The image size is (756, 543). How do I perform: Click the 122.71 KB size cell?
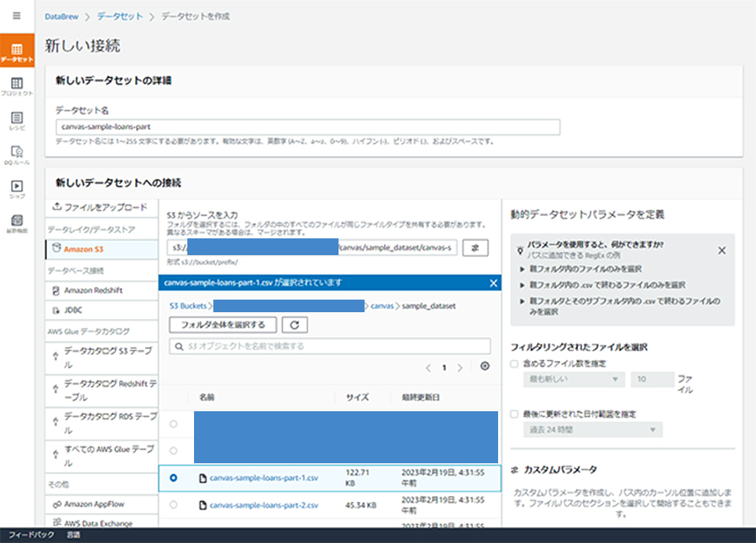(x=357, y=478)
